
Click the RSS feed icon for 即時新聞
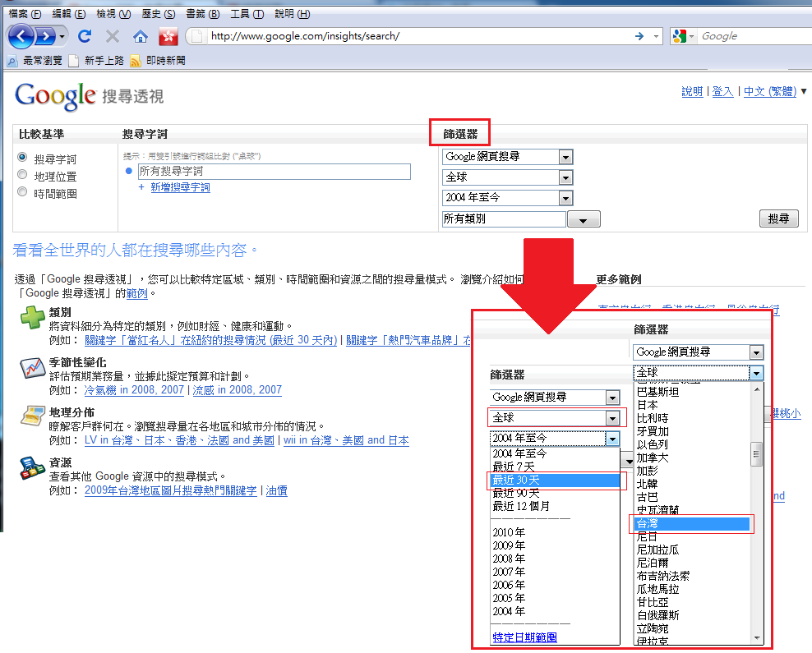click(135, 61)
